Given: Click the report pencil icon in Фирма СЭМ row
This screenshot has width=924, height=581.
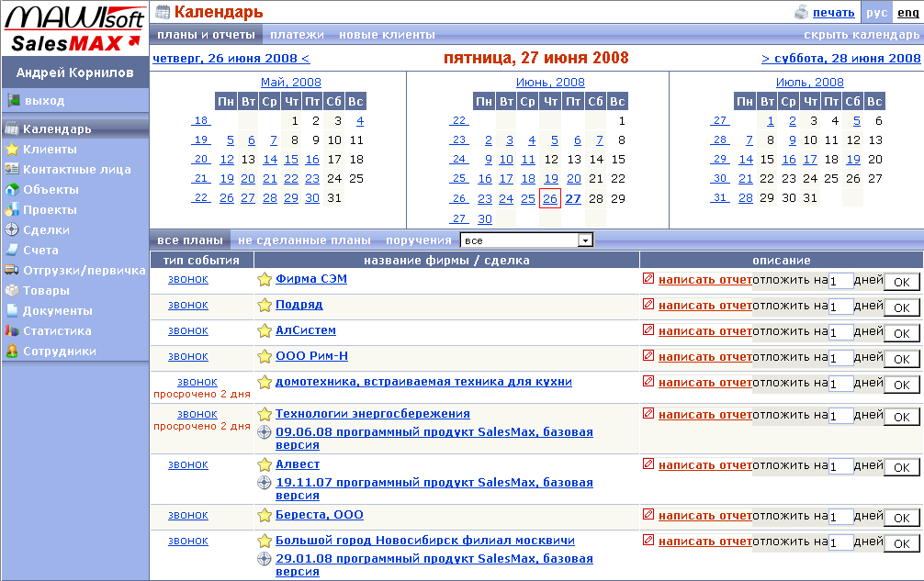Looking at the screenshot, I should [648, 278].
